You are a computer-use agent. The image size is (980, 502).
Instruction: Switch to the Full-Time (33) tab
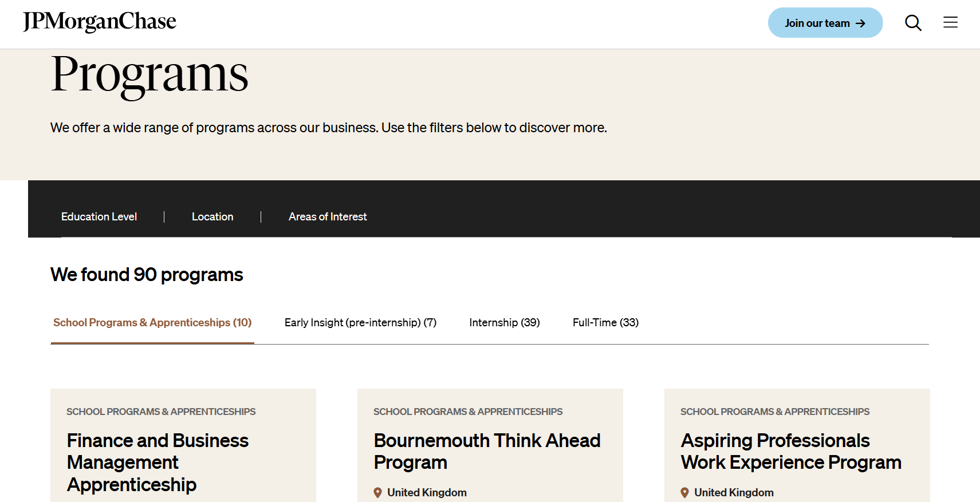pyautogui.click(x=605, y=323)
